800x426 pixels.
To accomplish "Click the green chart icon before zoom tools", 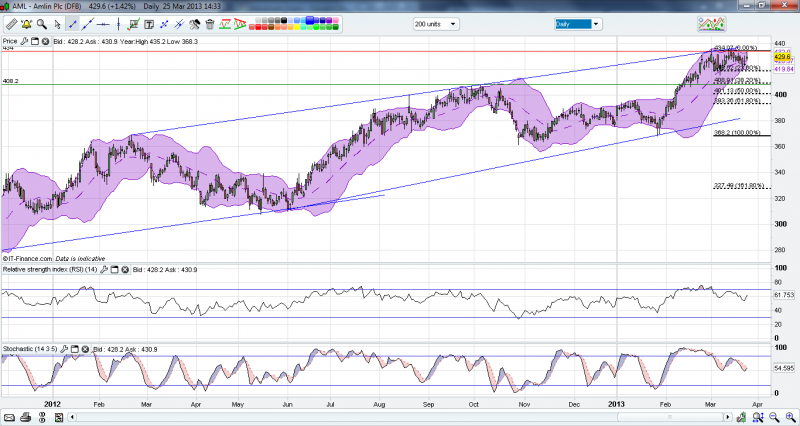I will 741,417.
